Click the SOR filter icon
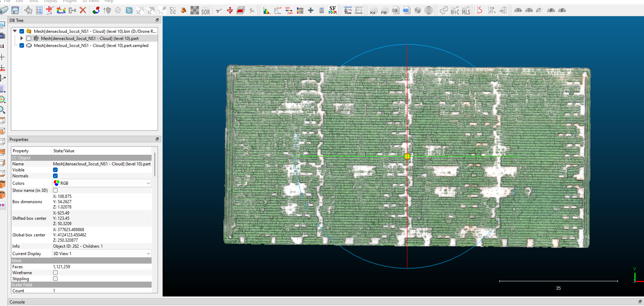The width and height of the screenshot is (644, 306). 206,10
